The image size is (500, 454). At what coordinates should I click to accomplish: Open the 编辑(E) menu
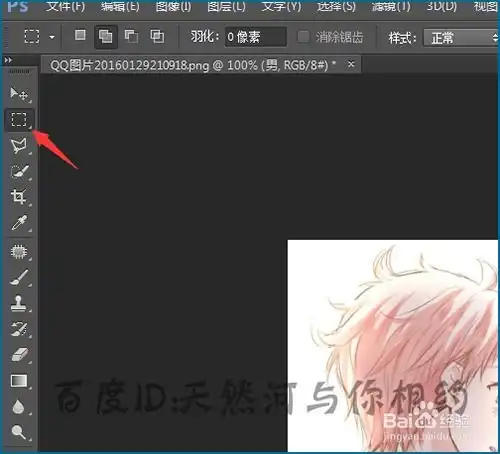tap(120, 6)
